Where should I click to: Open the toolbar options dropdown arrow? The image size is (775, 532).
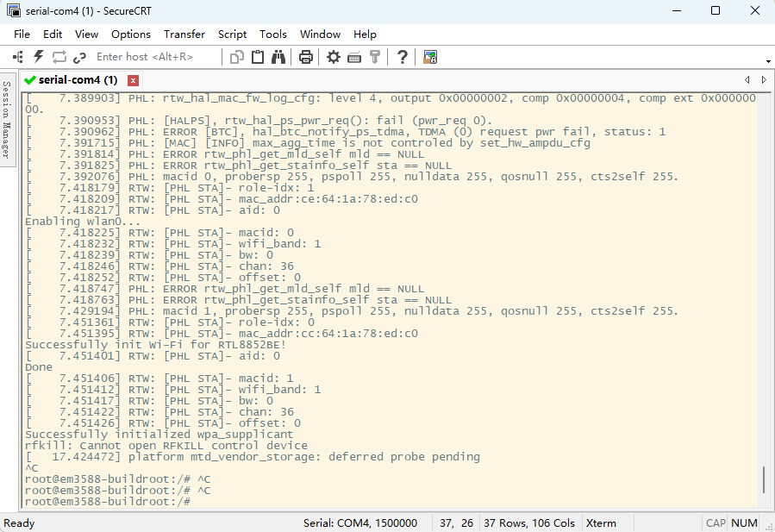tap(768, 61)
